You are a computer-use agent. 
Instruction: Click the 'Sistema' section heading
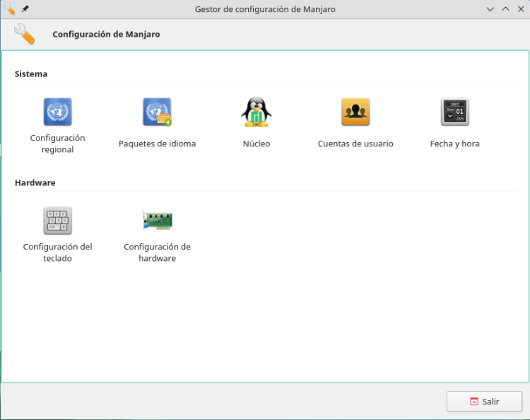pos(31,74)
